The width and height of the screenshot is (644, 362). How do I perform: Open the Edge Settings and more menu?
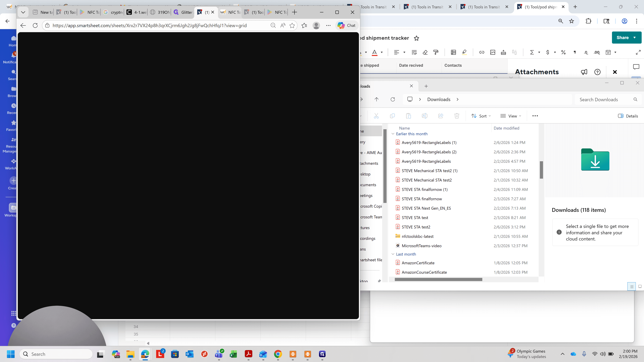328,25
